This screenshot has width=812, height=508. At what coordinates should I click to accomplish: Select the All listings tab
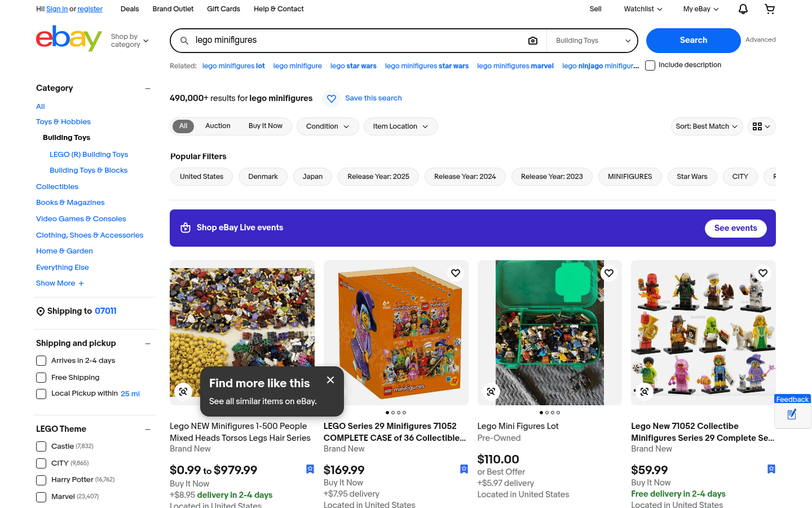click(x=183, y=126)
